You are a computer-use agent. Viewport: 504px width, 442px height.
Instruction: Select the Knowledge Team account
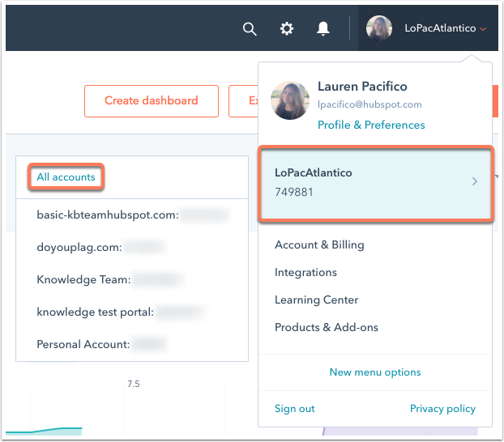(83, 279)
